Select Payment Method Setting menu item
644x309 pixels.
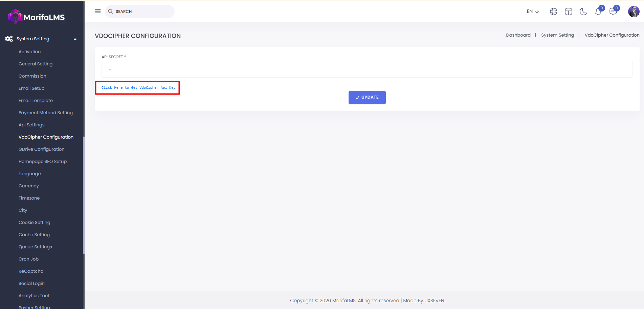pyautogui.click(x=46, y=113)
